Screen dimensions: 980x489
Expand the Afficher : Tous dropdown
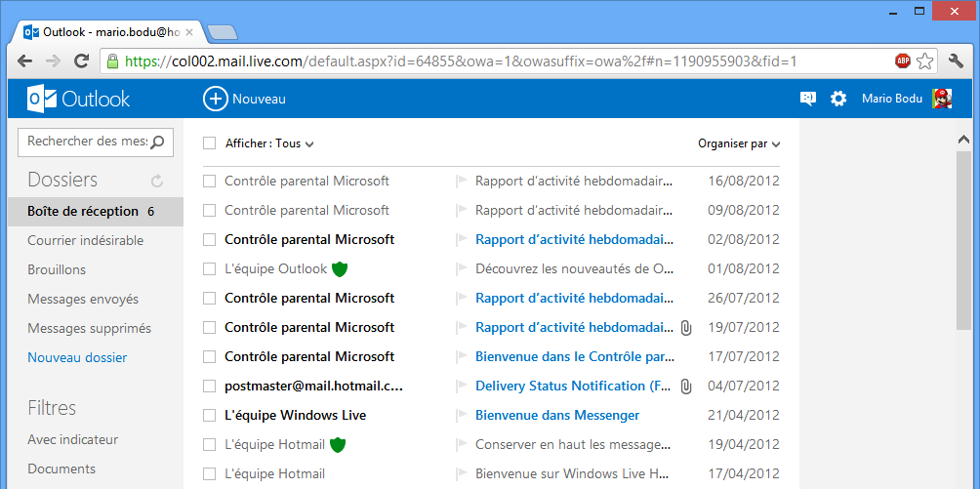[x=269, y=143]
